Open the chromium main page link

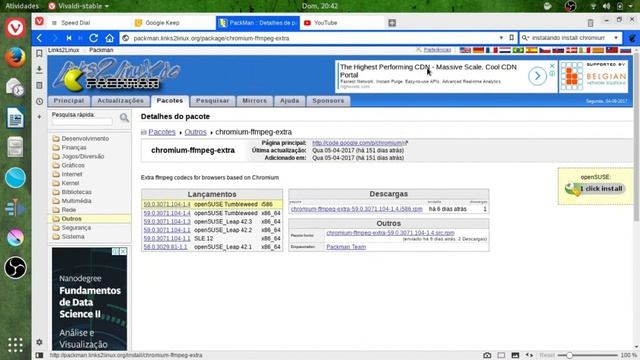(x=359, y=143)
